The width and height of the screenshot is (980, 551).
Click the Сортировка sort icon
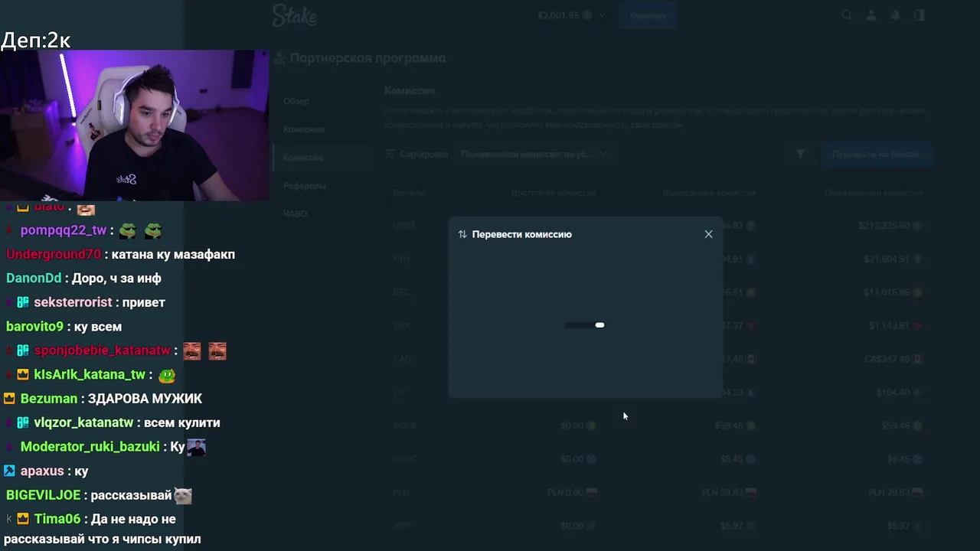(x=390, y=154)
